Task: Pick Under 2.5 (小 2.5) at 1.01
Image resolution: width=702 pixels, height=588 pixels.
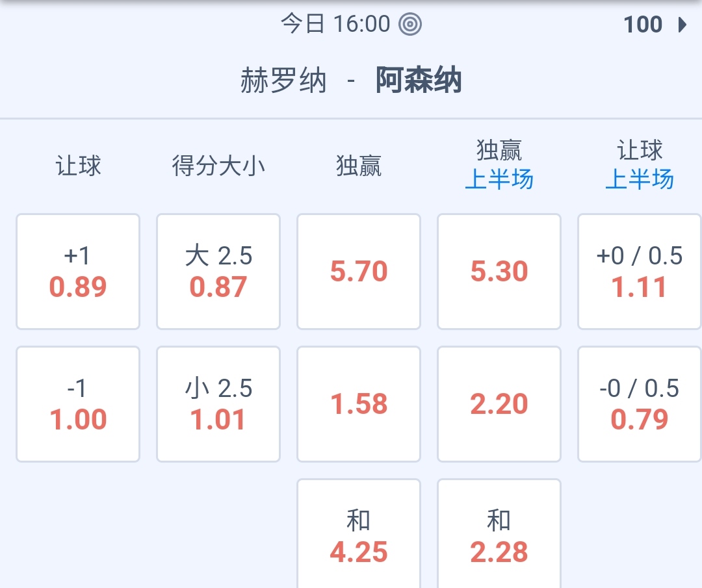Action: point(218,404)
